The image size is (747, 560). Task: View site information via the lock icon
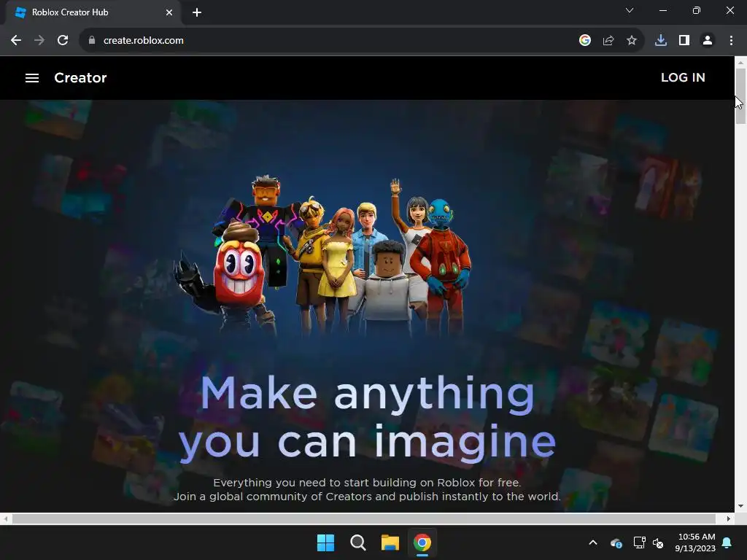click(x=91, y=41)
